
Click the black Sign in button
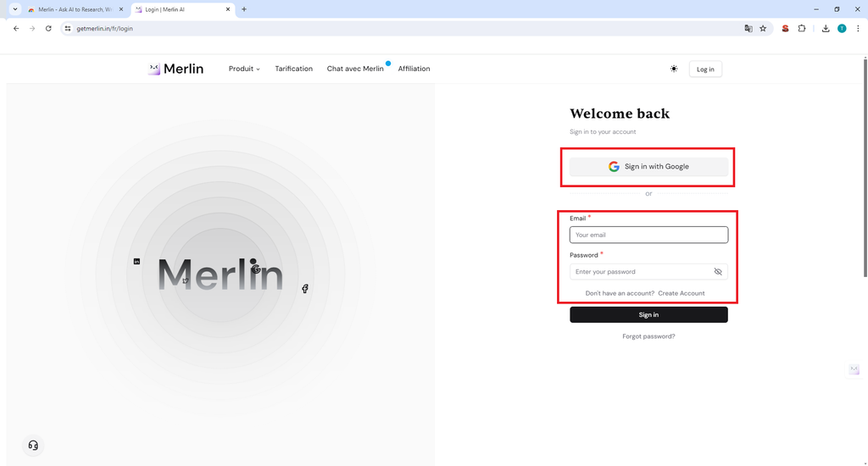point(648,315)
